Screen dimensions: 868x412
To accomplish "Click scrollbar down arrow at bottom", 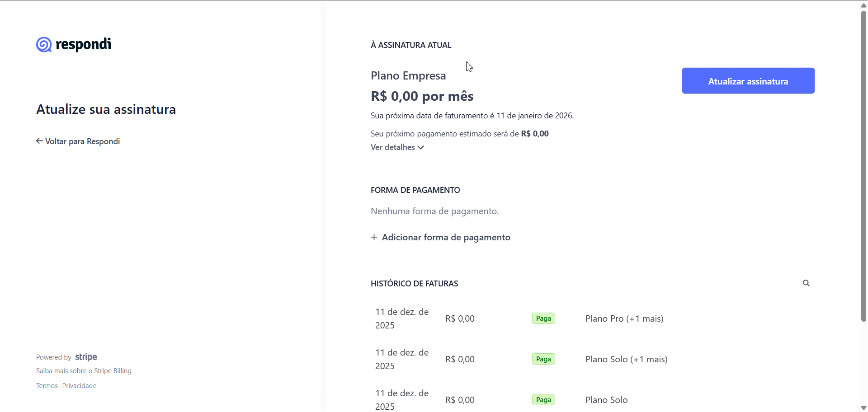I will point(863,407).
